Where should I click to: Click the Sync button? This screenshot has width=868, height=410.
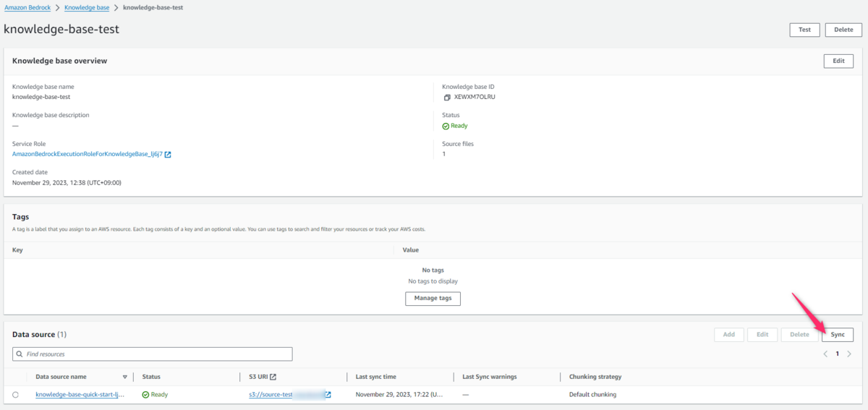[838, 335]
